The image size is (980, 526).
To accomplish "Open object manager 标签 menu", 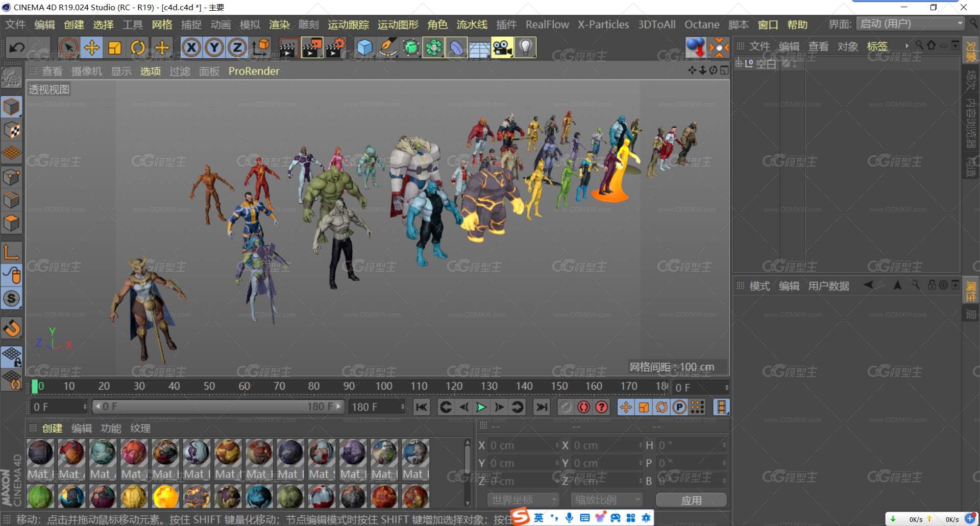I will (877, 46).
